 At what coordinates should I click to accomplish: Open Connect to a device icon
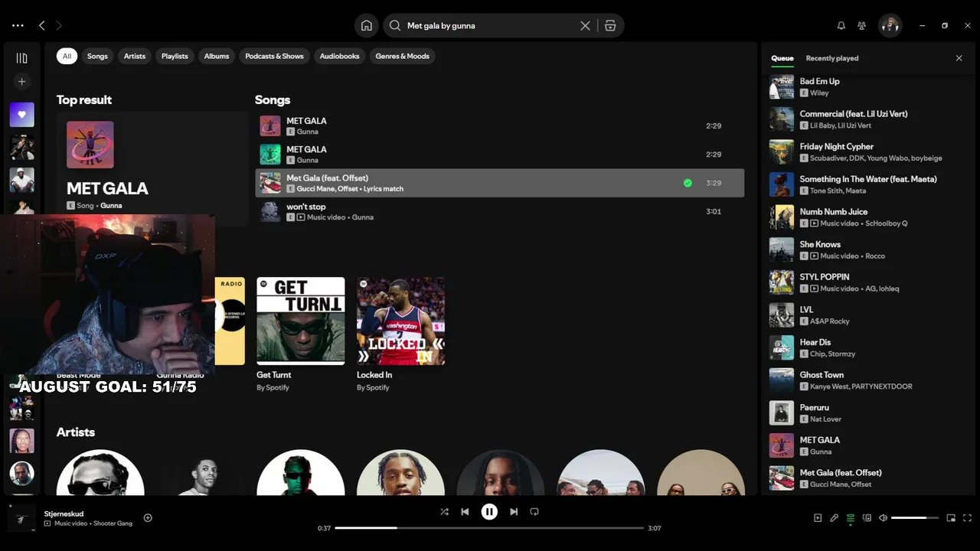coord(867,518)
